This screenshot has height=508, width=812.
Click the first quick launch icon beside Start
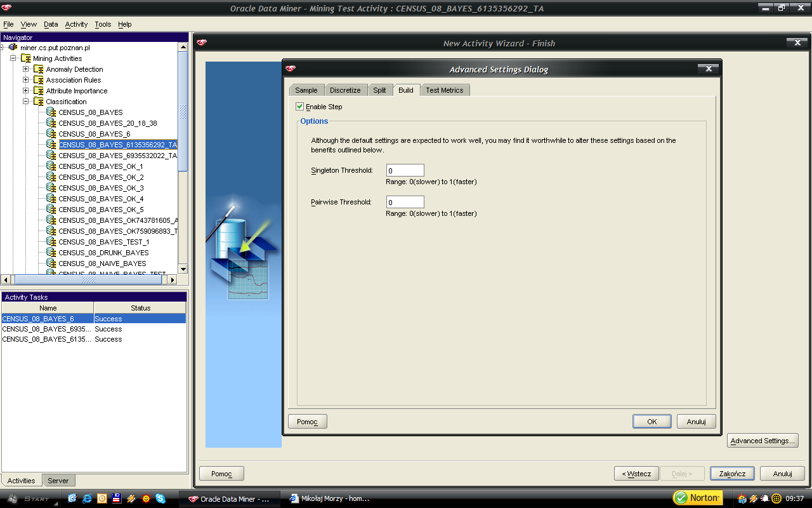tap(72, 498)
